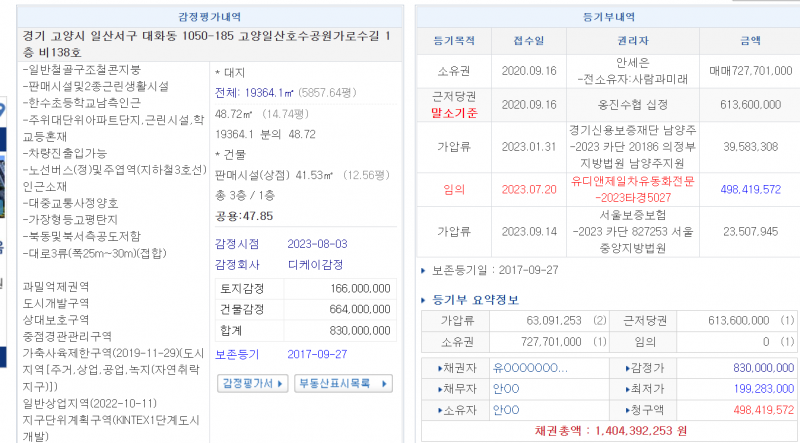The image size is (800, 443).
Task: Click the 등기부 요약정보 heading
Action: pos(476,300)
